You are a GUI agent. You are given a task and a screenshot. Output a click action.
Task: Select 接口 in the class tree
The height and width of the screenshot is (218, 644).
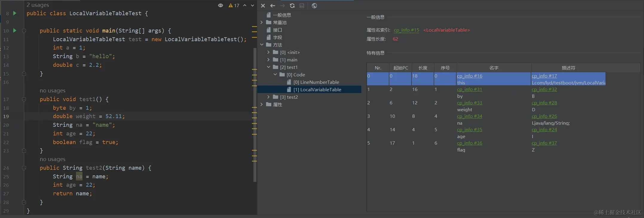277,30
